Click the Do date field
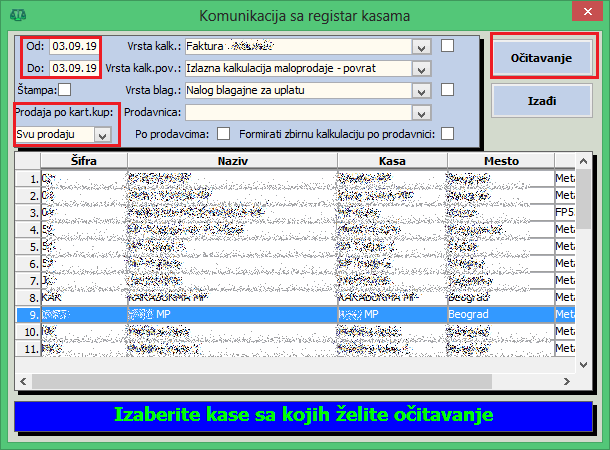 click(x=74, y=68)
